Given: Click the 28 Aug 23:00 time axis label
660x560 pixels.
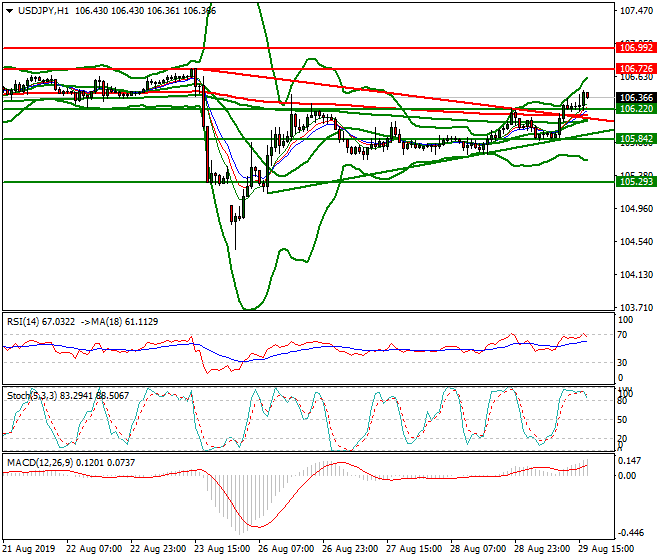Looking at the screenshot, I should tap(542, 549).
